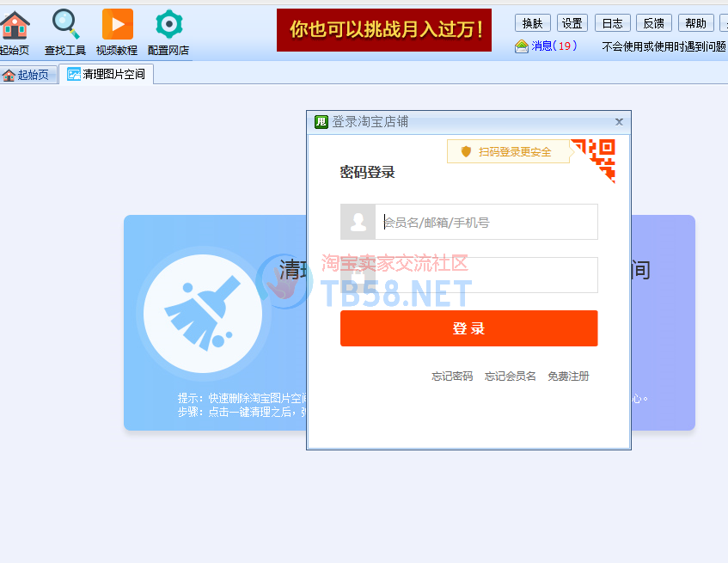Click the message envelope icon beside 消息

[522, 46]
